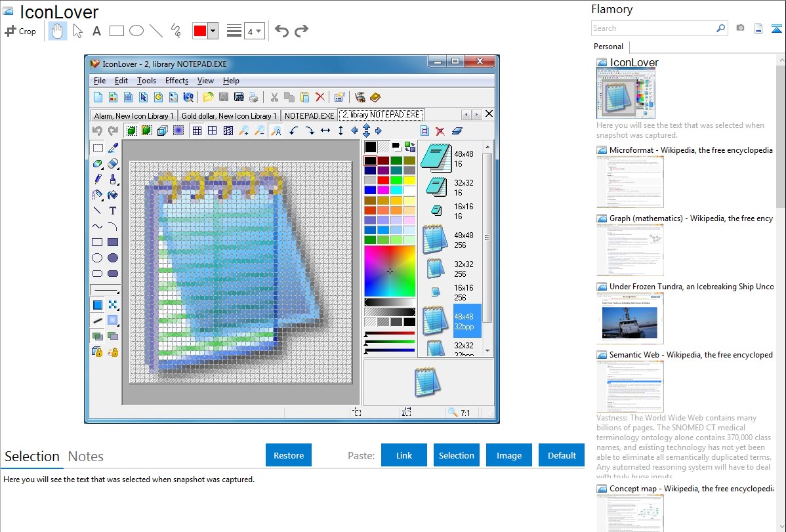Choose the text annotation A tool
The width and height of the screenshot is (786, 532).
coord(96,31)
